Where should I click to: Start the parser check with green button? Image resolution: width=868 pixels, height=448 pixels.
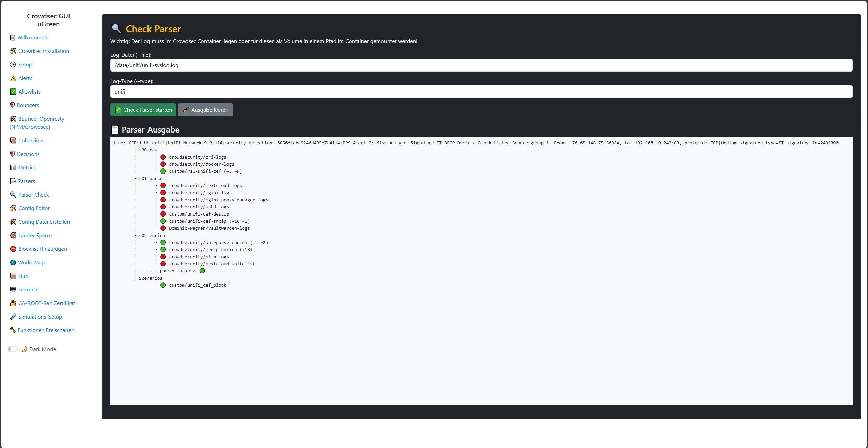pyautogui.click(x=143, y=110)
